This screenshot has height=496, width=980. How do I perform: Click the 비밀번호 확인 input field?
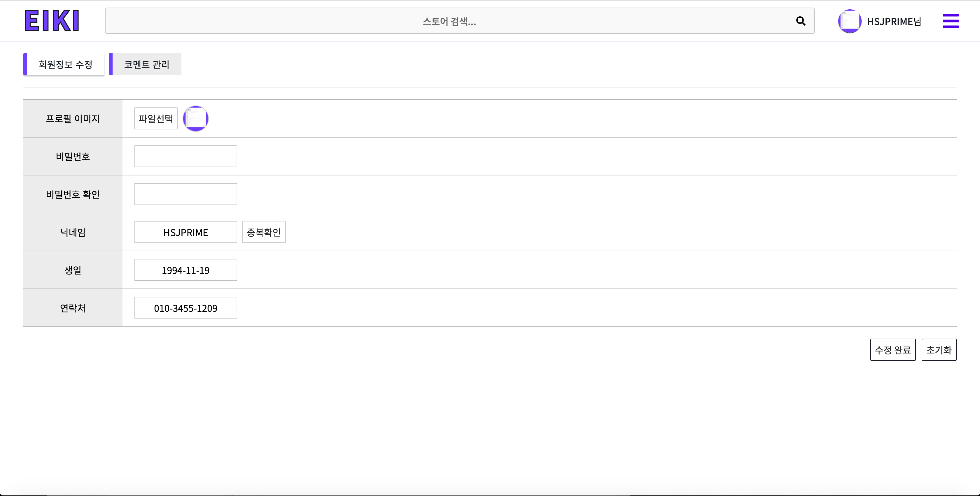(x=186, y=194)
